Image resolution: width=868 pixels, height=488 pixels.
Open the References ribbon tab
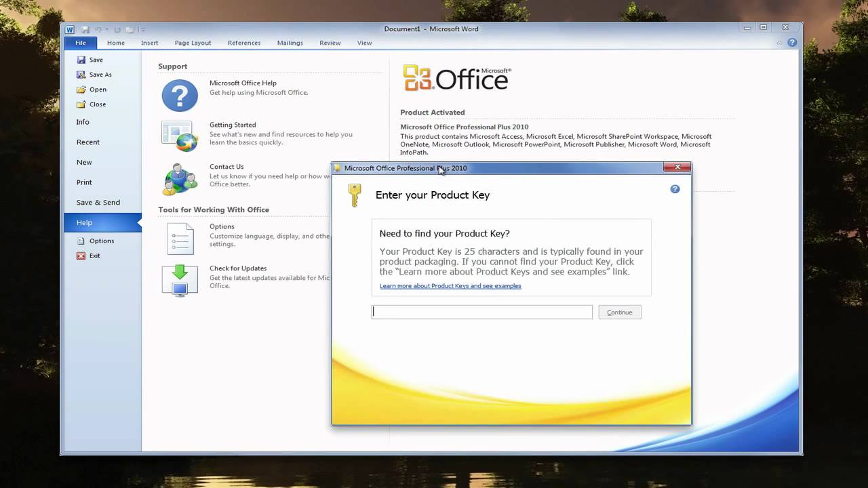pyautogui.click(x=244, y=43)
